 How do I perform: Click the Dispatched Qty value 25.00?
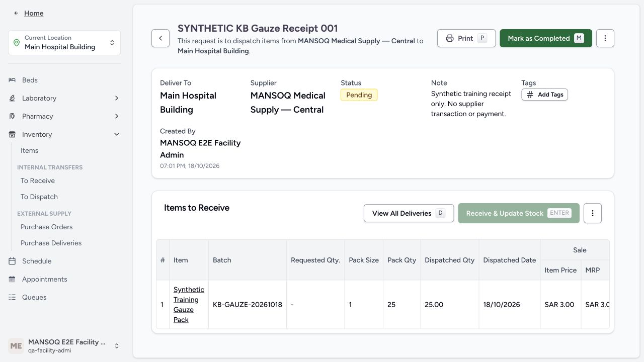434,305
